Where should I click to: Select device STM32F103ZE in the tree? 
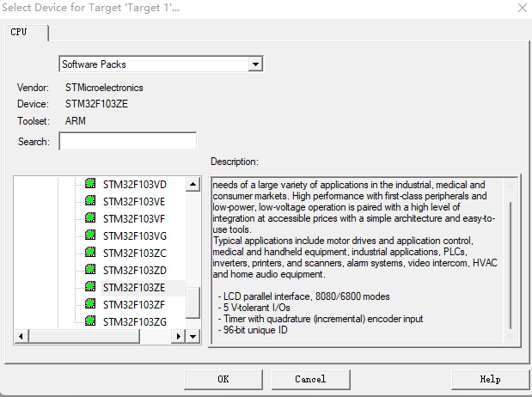[x=134, y=288]
